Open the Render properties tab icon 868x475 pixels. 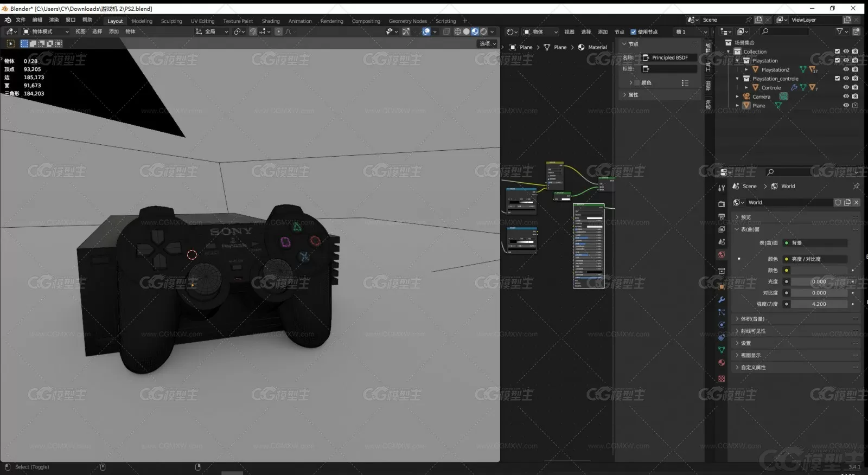coord(722,204)
